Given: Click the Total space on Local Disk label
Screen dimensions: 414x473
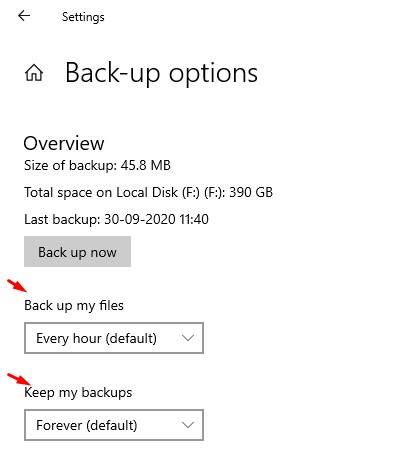Looking at the screenshot, I should (x=125, y=192).
